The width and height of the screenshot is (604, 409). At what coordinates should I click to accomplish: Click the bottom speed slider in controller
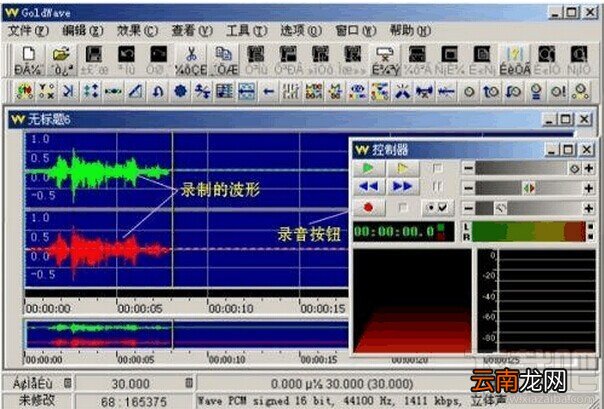click(528, 208)
